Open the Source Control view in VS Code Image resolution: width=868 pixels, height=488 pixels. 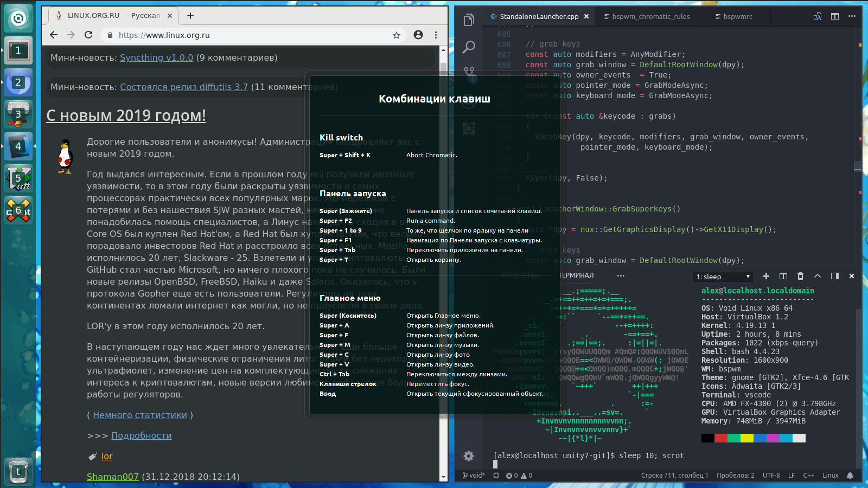(469, 73)
